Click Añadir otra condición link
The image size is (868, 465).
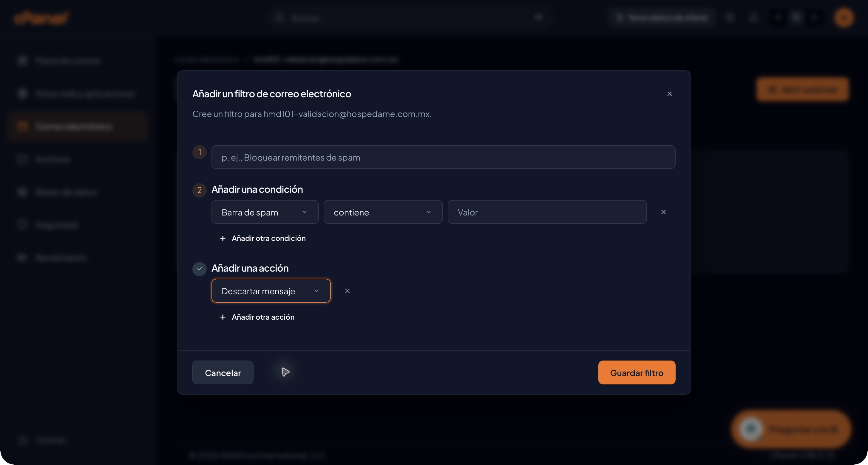(268, 238)
